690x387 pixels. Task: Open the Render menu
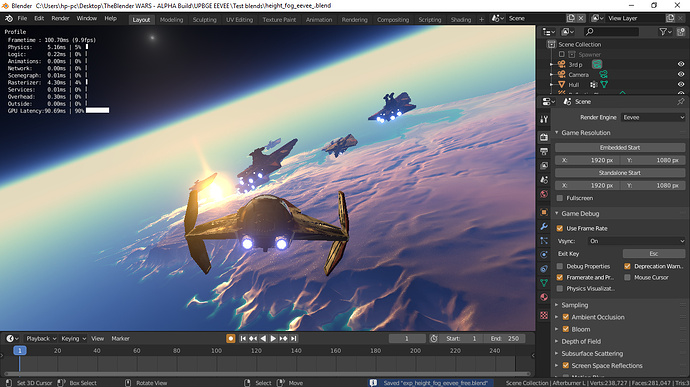pos(60,18)
